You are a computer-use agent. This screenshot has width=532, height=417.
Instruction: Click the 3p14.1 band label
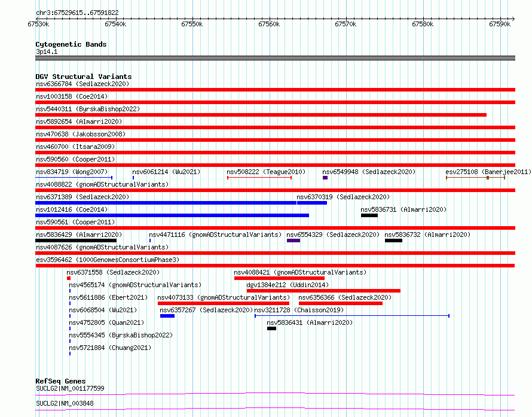pyautogui.click(x=47, y=51)
